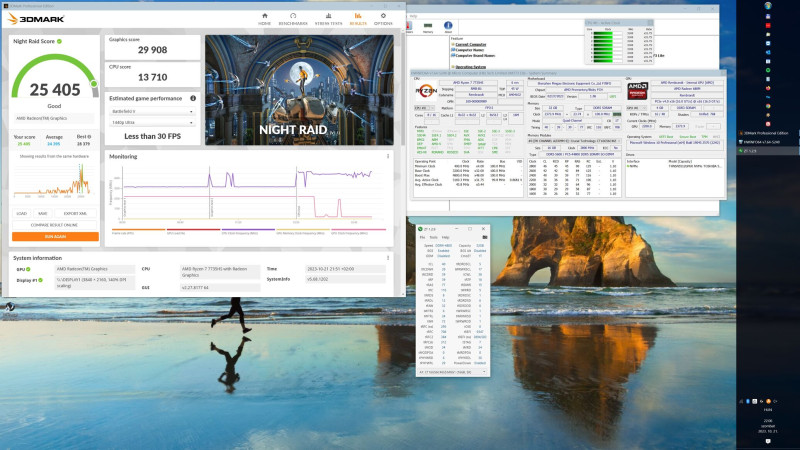Click the Ryzen logo in System Summary
800x450 pixels.
pyautogui.click(x=426, y=91)
